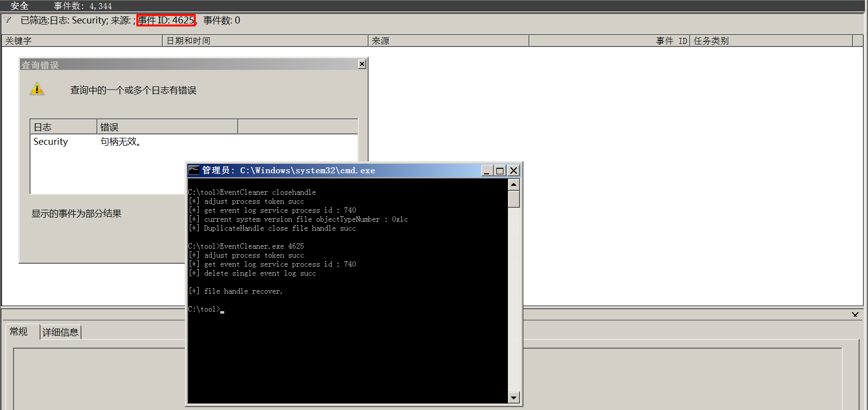
Task: Sort by the 日期和时间 column
Action: pyautogui.click(x=265, y=41)
